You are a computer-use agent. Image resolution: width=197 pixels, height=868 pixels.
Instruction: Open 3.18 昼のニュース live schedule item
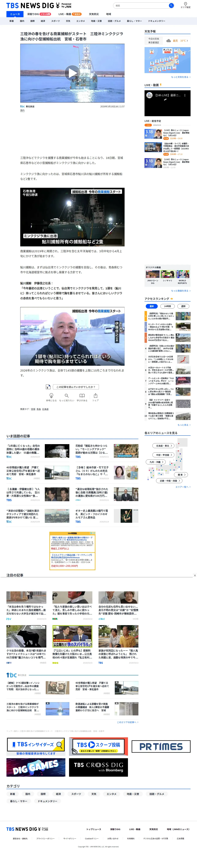(x=167, y=134)
